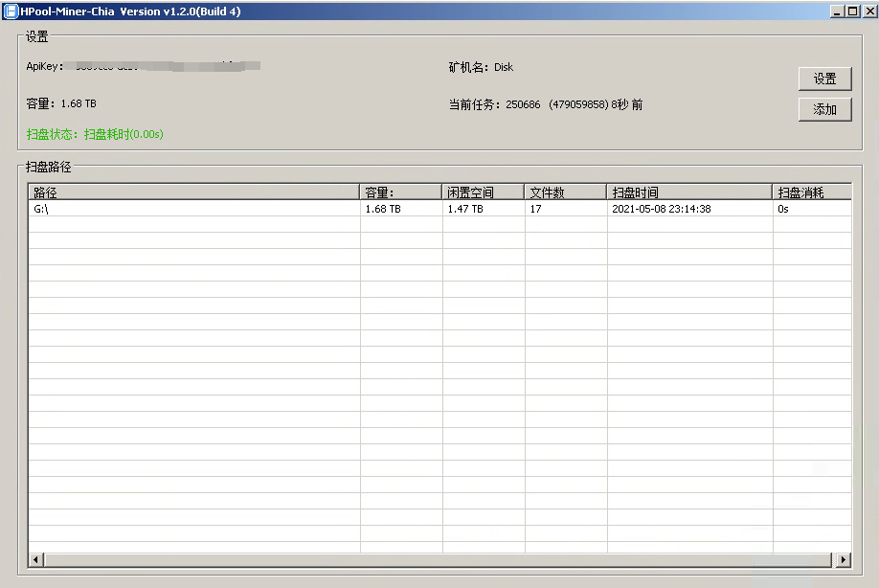Click the 闲置空间 column header
The image size is (879, 588).
(x=483, y=192)
